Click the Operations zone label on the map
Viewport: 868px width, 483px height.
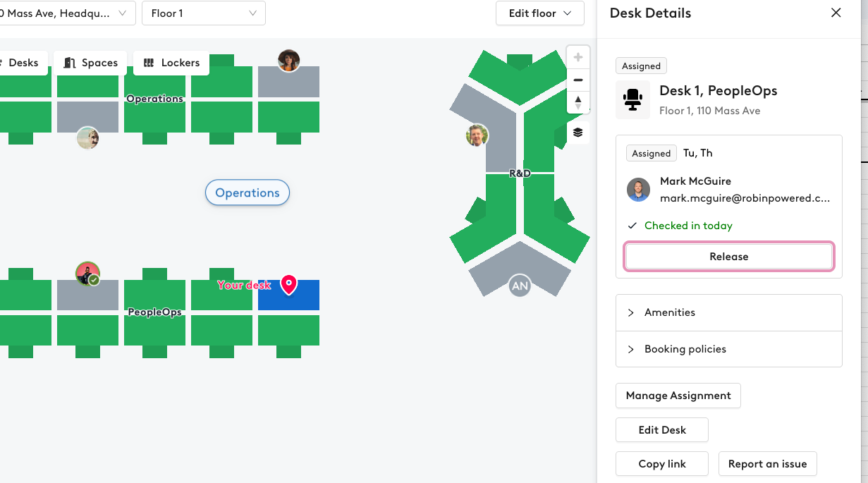pyautogui.click(x=247, y=192)
